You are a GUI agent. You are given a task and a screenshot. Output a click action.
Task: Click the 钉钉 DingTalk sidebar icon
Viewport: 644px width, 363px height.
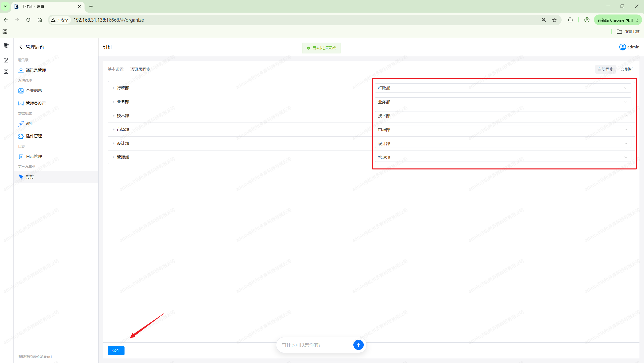(21, 177)
